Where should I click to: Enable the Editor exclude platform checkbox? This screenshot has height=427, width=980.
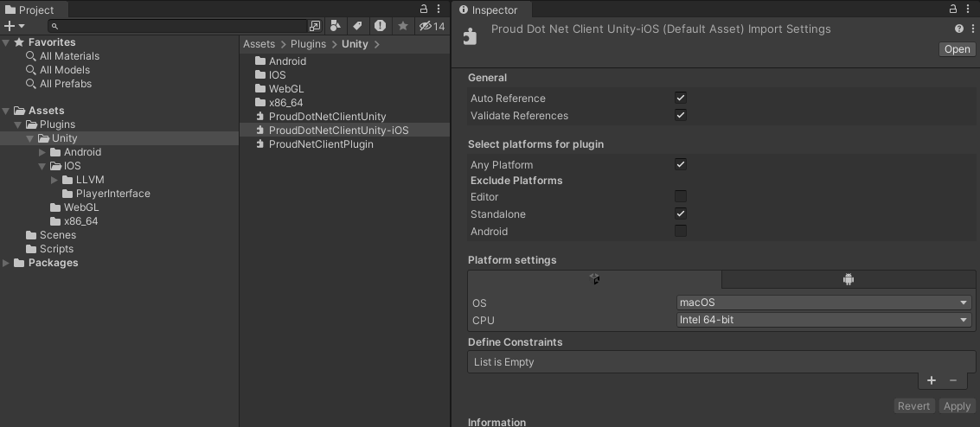pos(681,197)
